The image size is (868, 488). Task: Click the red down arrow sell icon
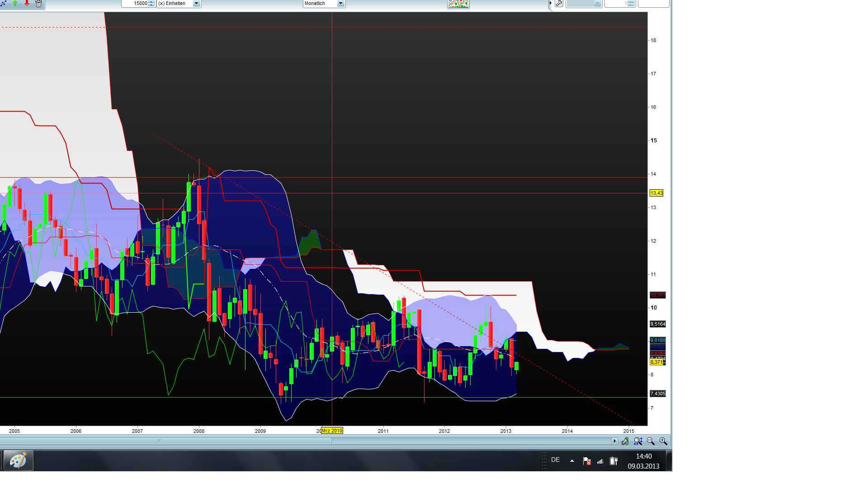pos(27,3)
